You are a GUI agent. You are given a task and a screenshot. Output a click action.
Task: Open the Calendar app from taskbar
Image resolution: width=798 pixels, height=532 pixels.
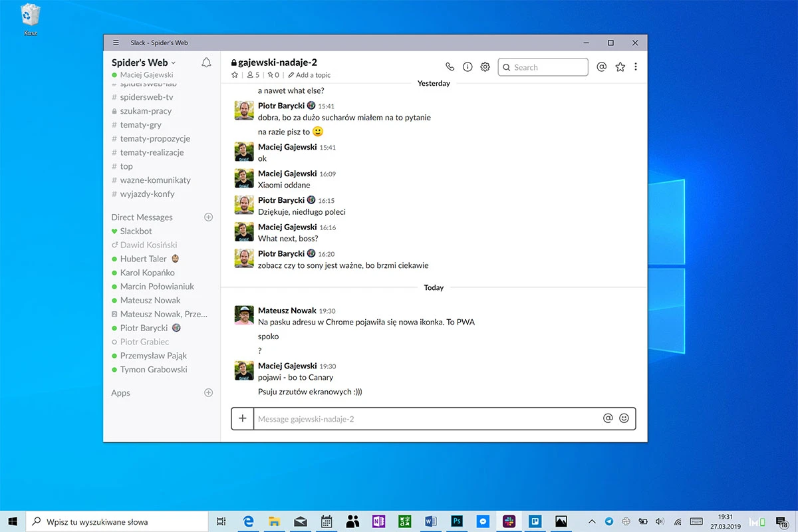(327, 521)
